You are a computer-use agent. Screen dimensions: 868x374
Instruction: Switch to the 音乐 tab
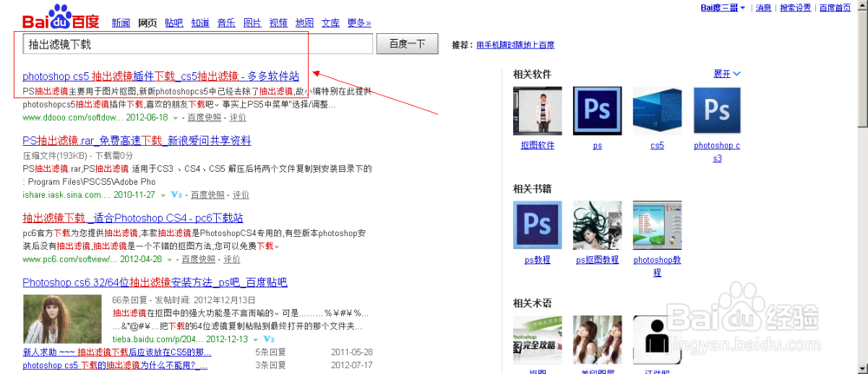click(227, 23)
